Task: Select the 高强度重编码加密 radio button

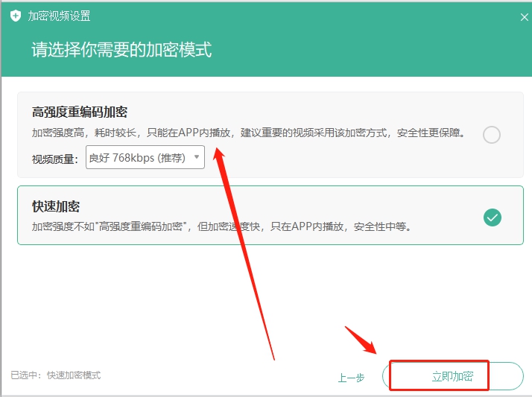Action: pos(491,135)
